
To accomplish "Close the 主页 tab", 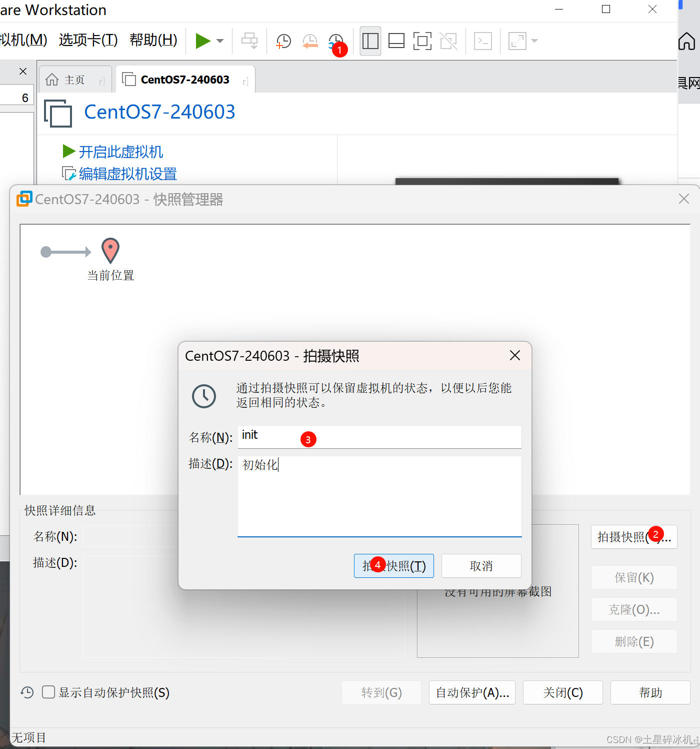I will click(x=102, y=82).
